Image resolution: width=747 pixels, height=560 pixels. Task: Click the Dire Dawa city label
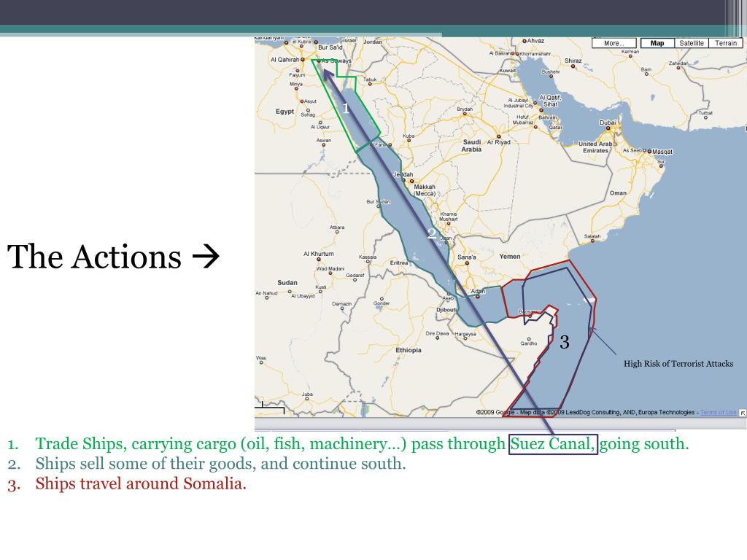click(x=438, y=333)
